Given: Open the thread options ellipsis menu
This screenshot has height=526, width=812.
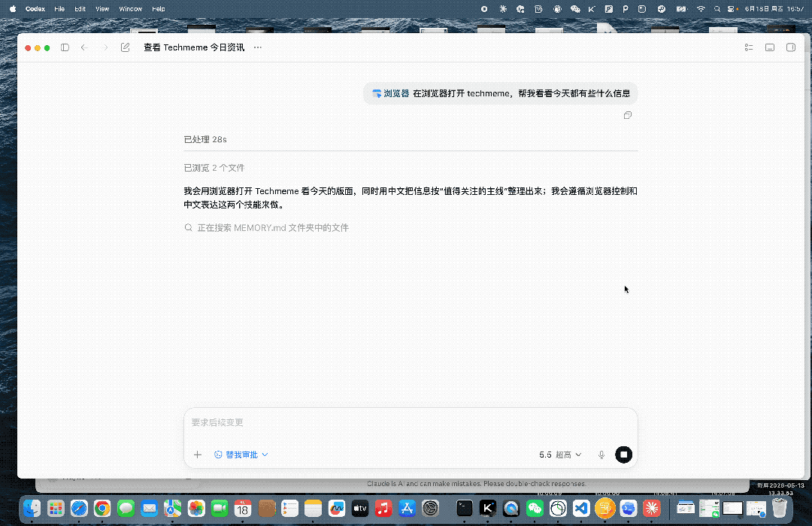Looking at the screenshot, I should 257,47.
